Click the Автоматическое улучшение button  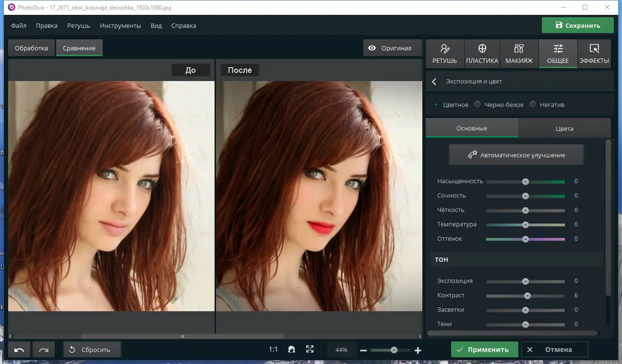[516, 155]
